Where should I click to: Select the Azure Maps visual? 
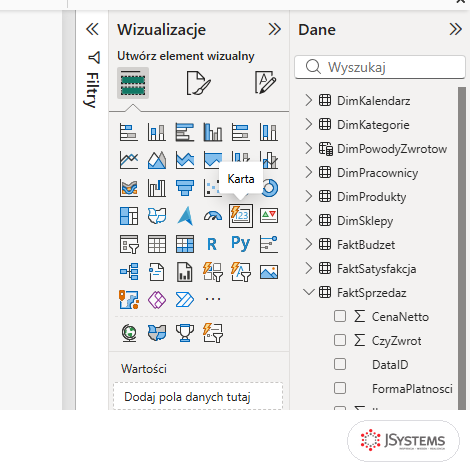point(185,216)
